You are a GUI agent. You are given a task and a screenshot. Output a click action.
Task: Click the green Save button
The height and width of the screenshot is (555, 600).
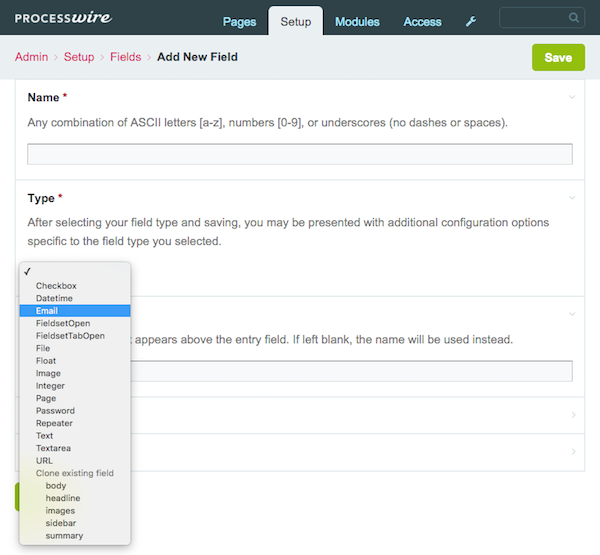pyautogui.click(x=558, y=57)
